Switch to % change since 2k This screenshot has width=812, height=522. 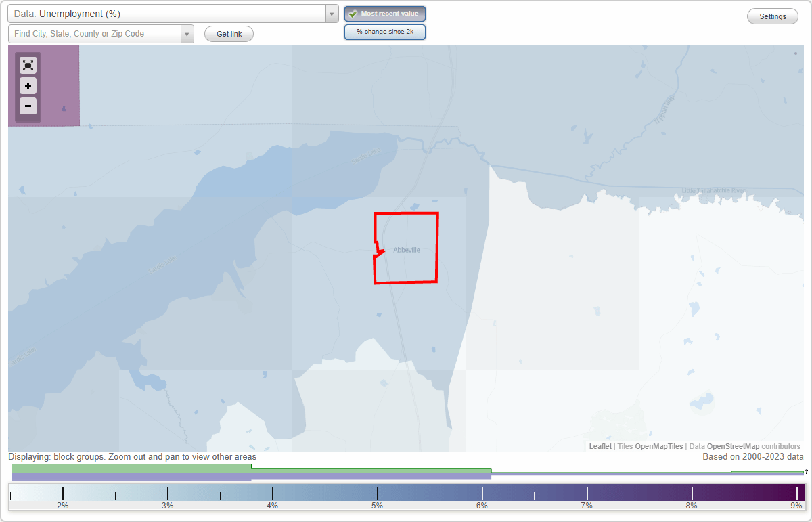(x=385, y=32)
